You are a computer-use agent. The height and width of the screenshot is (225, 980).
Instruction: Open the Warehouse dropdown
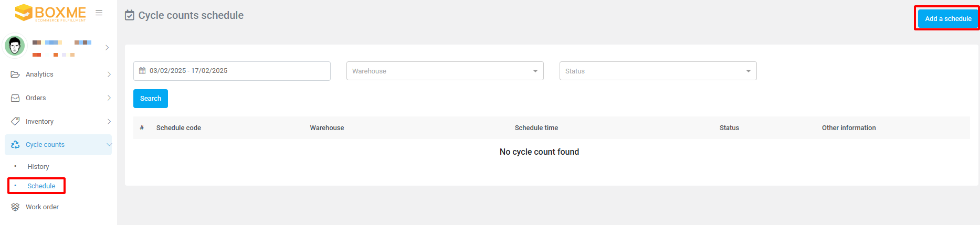(x=445, y=71)
